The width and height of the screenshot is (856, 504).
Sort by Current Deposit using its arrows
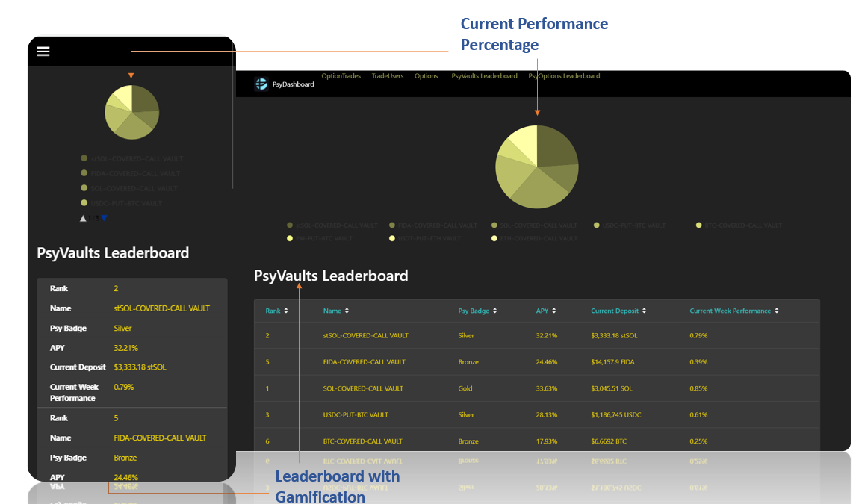point(644,311)
